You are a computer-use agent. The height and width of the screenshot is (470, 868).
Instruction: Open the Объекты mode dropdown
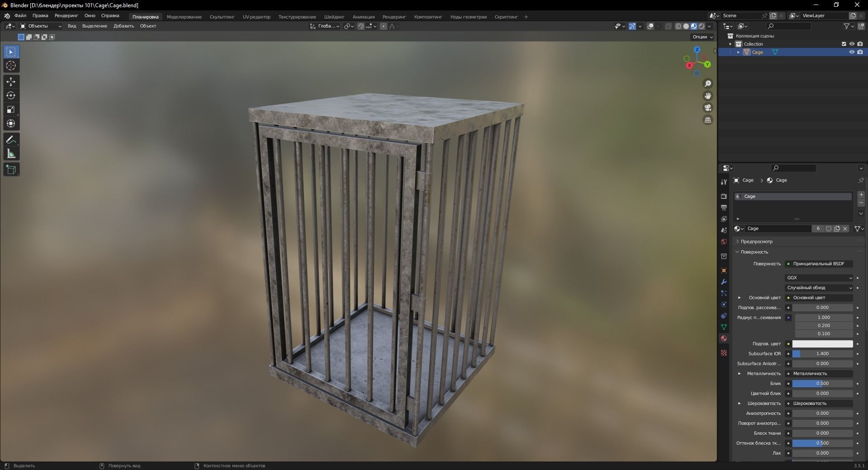click(x=41, y=26)
